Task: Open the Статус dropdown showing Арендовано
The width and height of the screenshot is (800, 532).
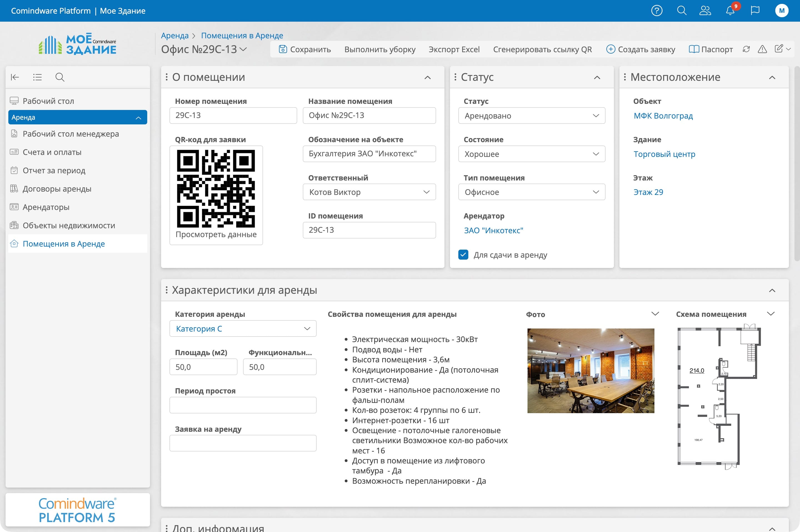Action: click(531, 116)
